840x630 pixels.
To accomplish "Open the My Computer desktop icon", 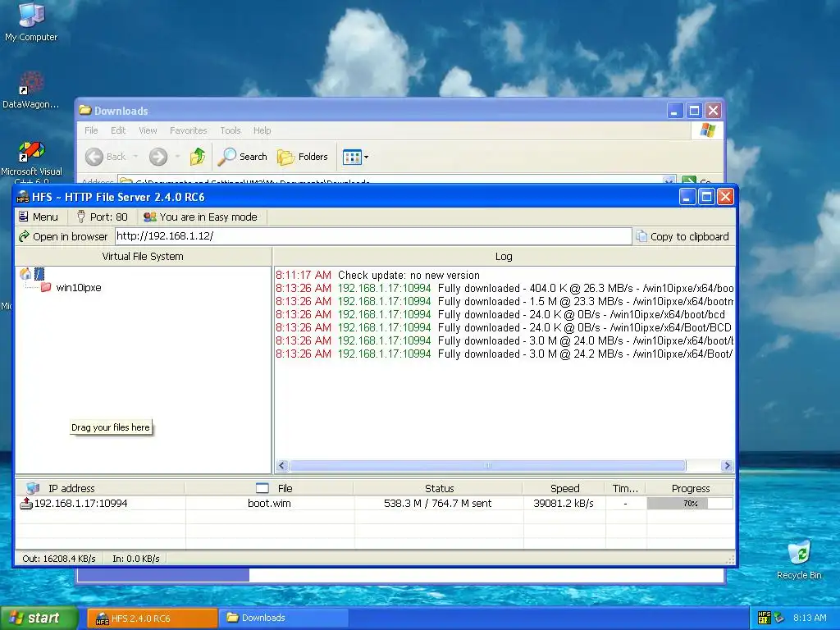I will click(x=31, y=22).
